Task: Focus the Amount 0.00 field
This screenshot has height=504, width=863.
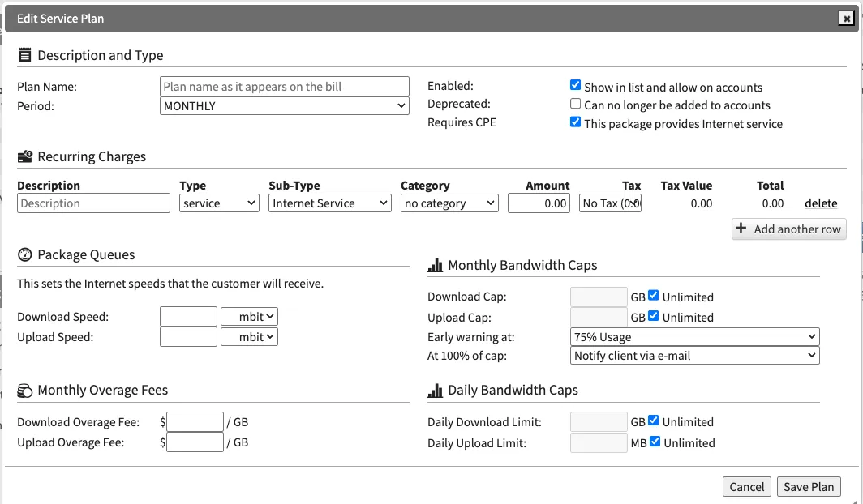Action: tap(539, 203)
